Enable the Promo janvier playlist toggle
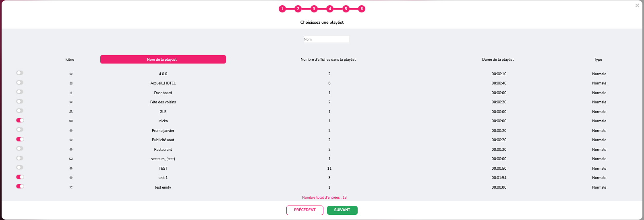This screenshot has height=220, width=644. (x=20, y=130)
